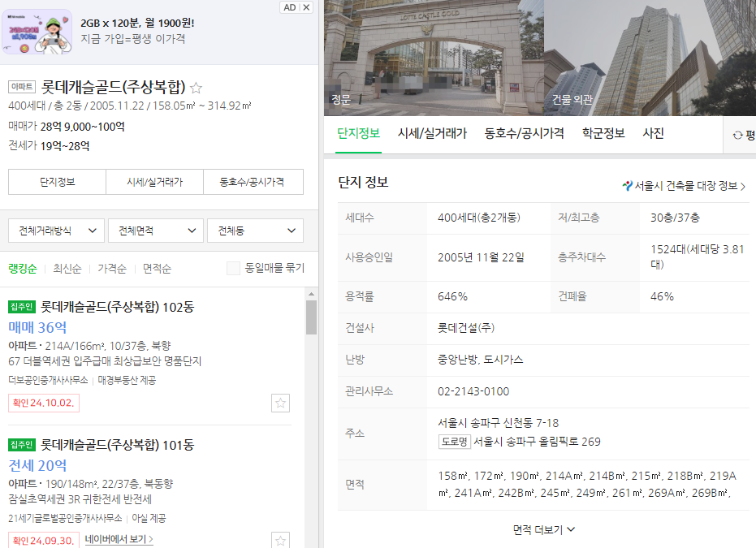Click the 도로명 address badge

[x=454, y=442]
